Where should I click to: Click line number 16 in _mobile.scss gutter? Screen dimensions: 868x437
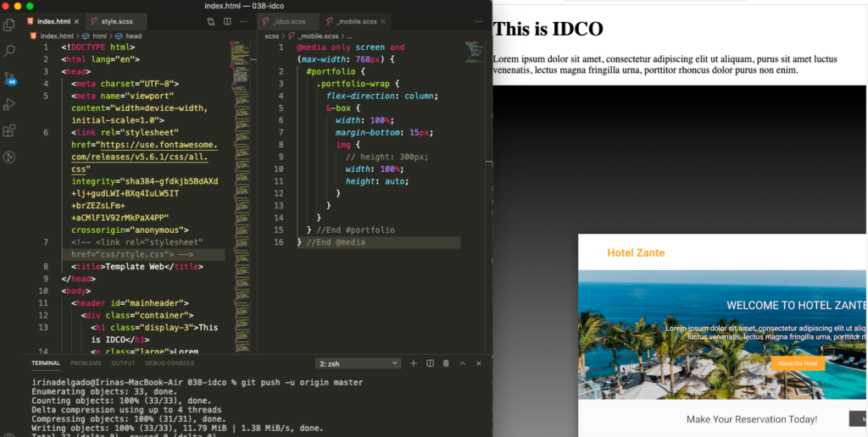281,242
